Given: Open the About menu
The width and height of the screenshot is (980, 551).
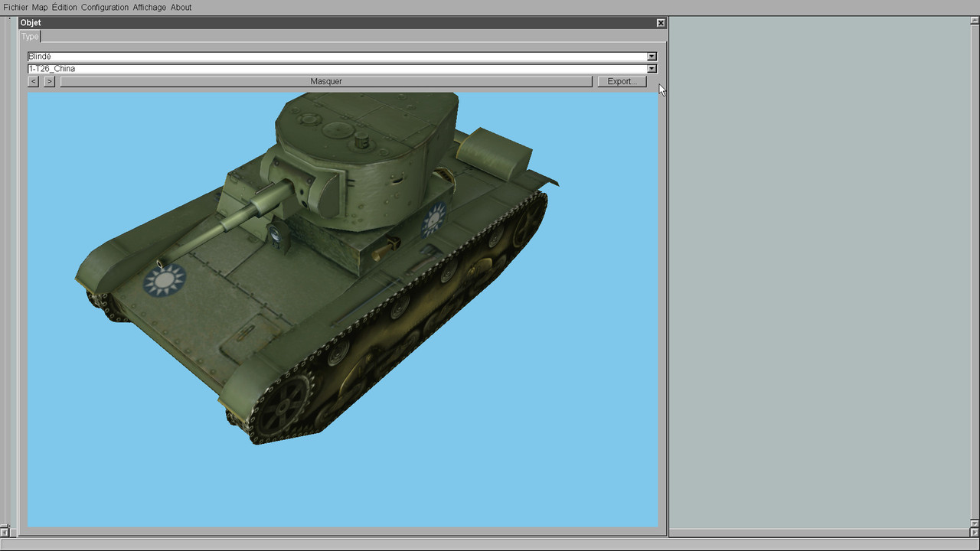Looking at the screenshot, I should pos(181,7).
